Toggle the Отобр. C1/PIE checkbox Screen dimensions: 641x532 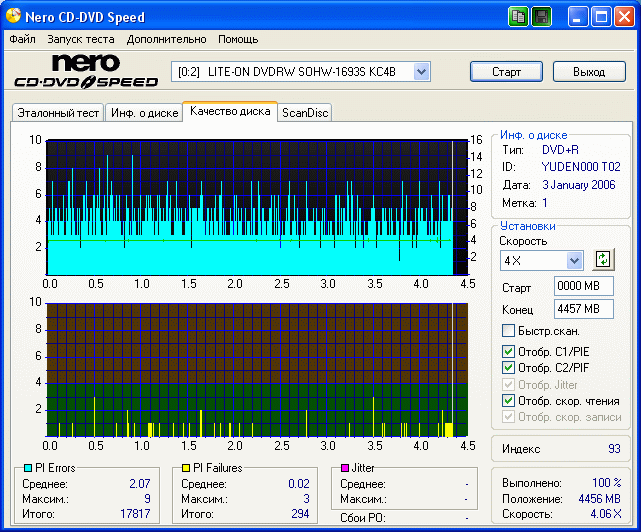click(508, 352)
